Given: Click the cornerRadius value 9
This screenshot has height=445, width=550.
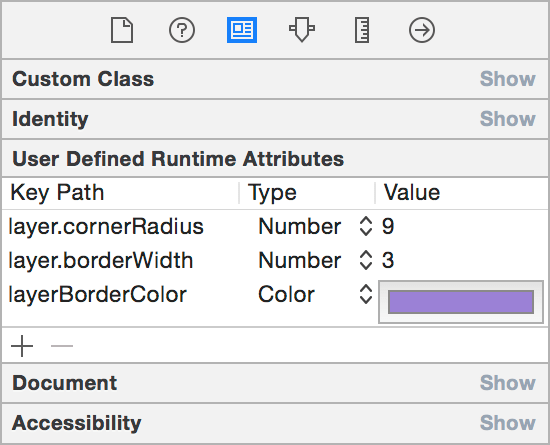Looking at the screenshot, I should point(388,226).
